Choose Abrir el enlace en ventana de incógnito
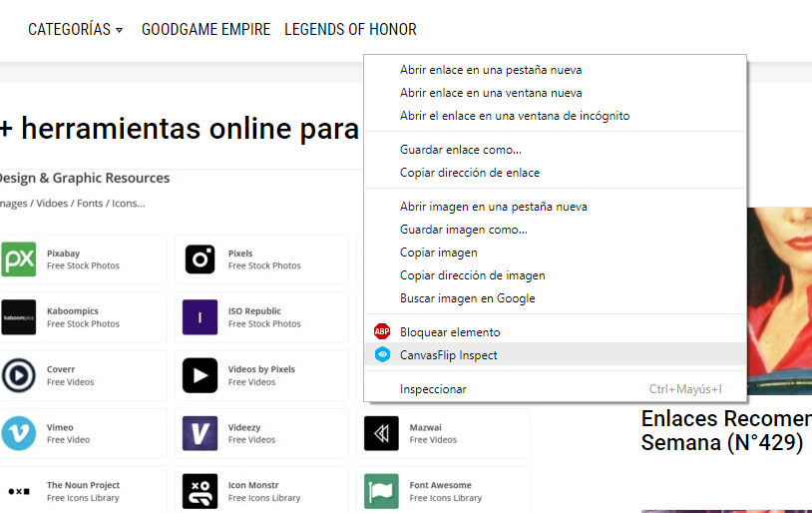This screenshot has height=513, width=812. point(556,116)
